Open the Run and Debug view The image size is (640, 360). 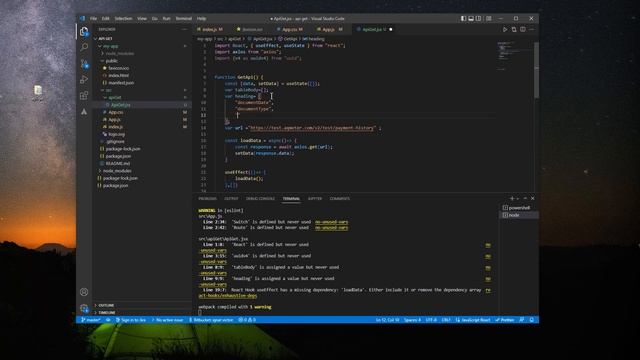click(x=84, y=79)
